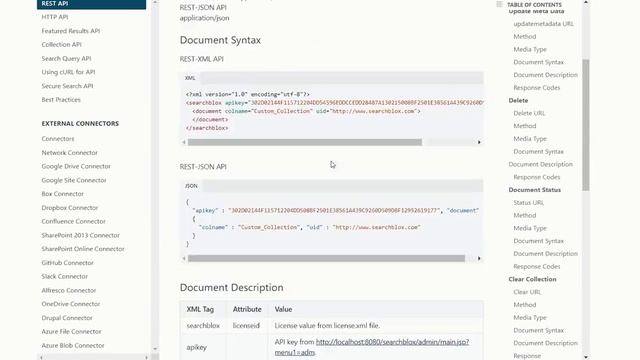
Task: Open SharePoint 2013 Connector page
Action: (80, 235)
